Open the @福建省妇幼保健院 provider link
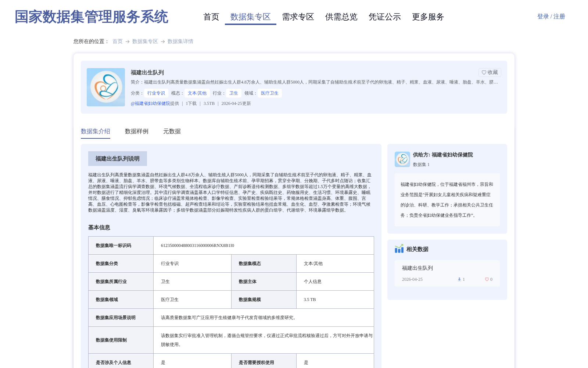 150,103
